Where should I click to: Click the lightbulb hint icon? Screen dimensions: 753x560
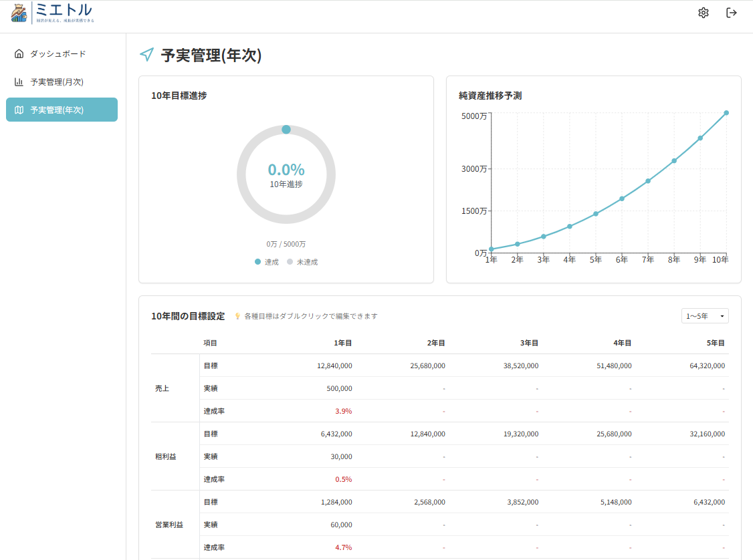tap(237, 316)
